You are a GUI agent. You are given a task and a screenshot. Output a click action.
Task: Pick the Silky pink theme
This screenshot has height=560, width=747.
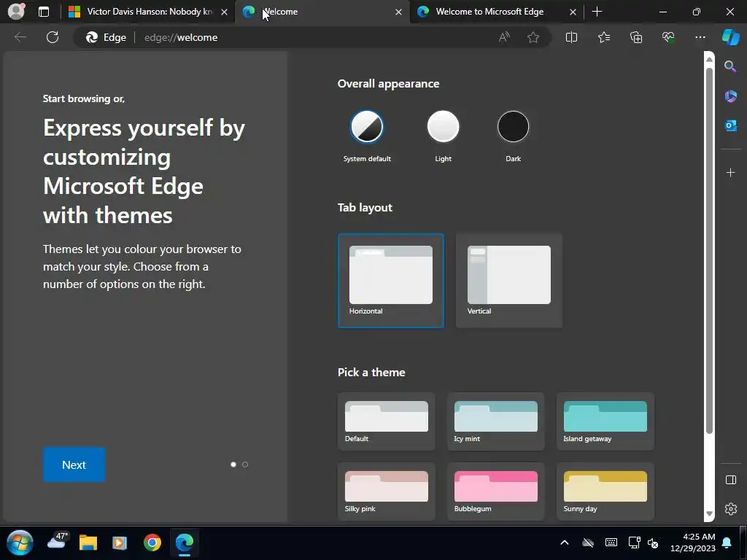[387, 491]
